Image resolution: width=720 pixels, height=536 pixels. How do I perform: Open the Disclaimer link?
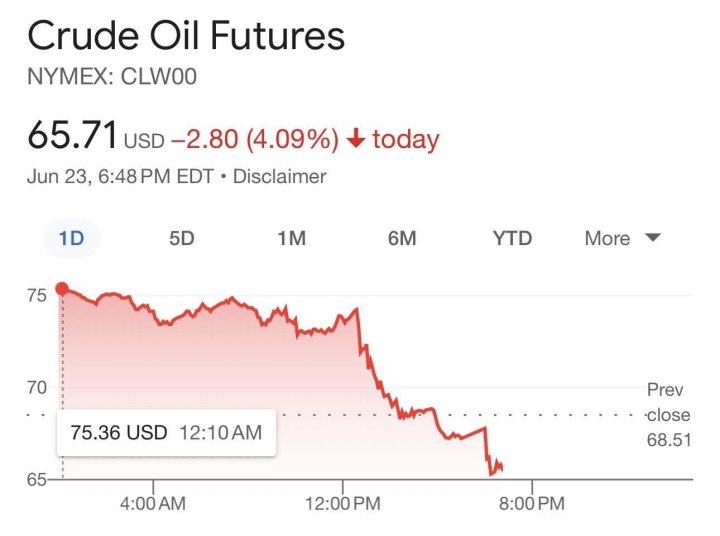pos(280,177)
